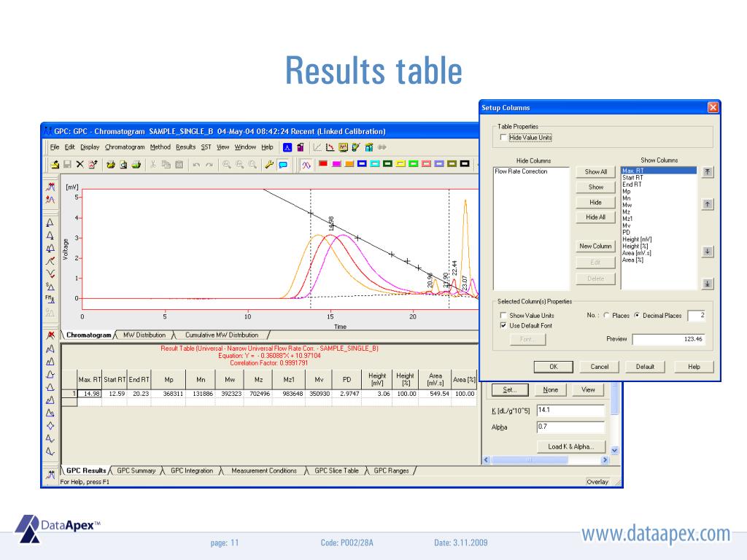Switch to Cumulative MW Distribution tab
Image resolution: width=747 pixels, height=560 pixels.
222,335
